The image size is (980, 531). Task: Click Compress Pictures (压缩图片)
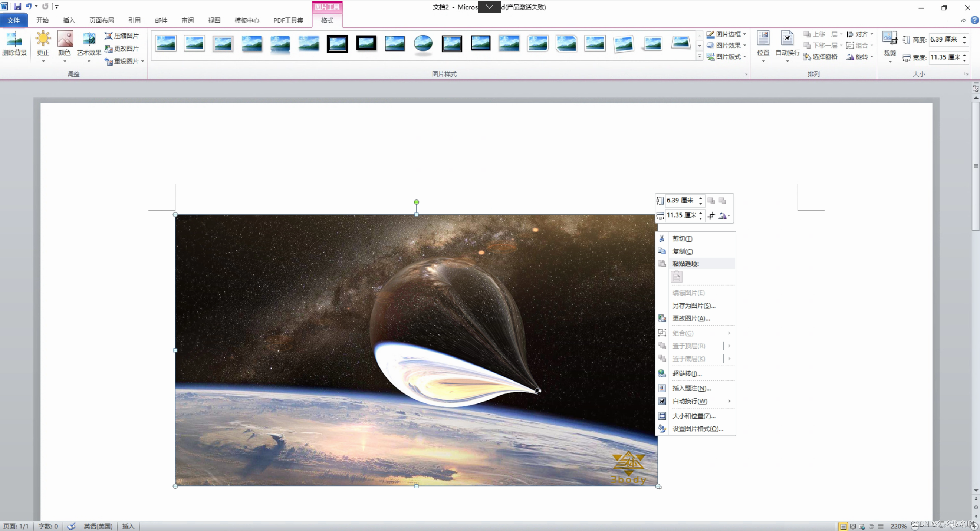pyautogui.click(x=122, y=35)
